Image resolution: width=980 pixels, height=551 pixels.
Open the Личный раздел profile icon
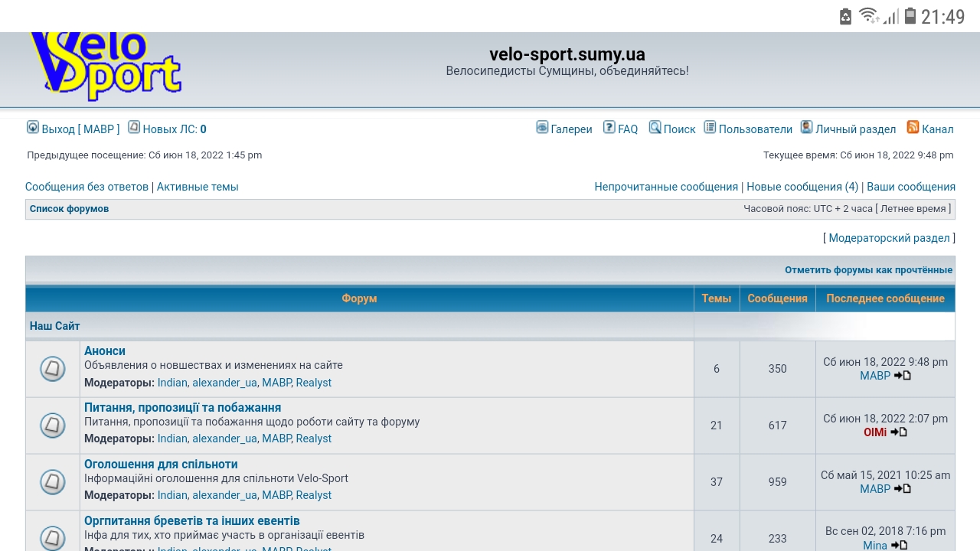[806, 128]
